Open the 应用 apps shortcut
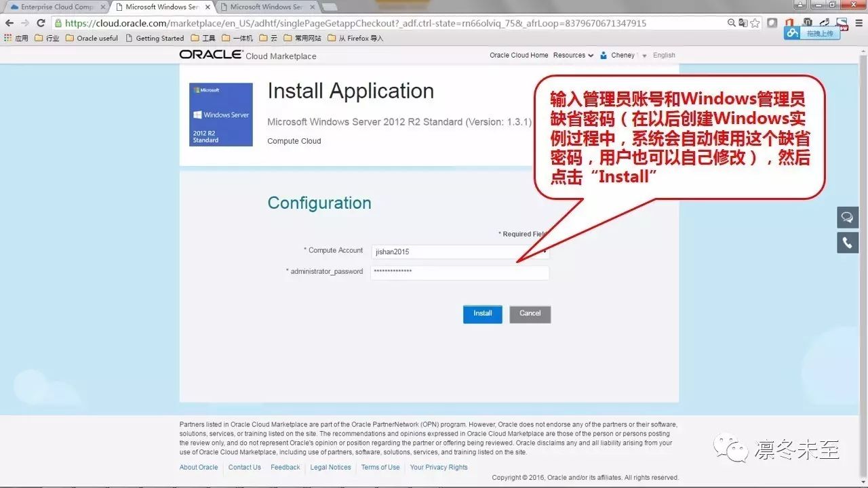 [x=16, y=38]
